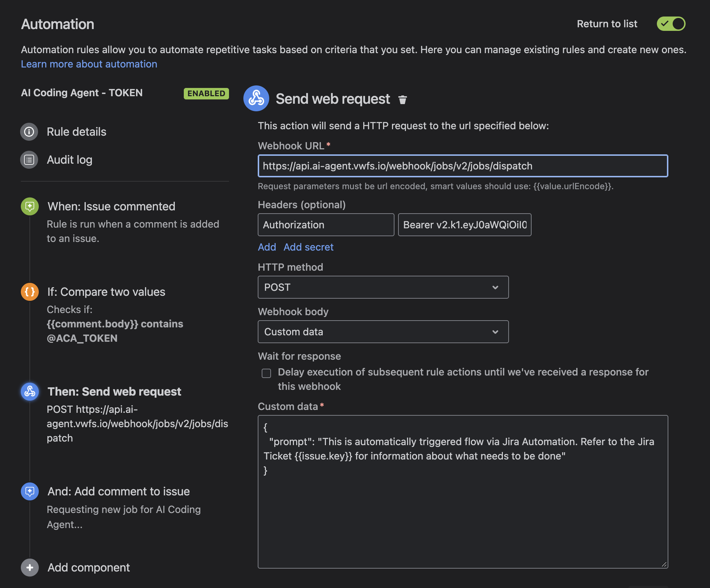
Task: Click the Authorization header name field
Action: (326, 225)
